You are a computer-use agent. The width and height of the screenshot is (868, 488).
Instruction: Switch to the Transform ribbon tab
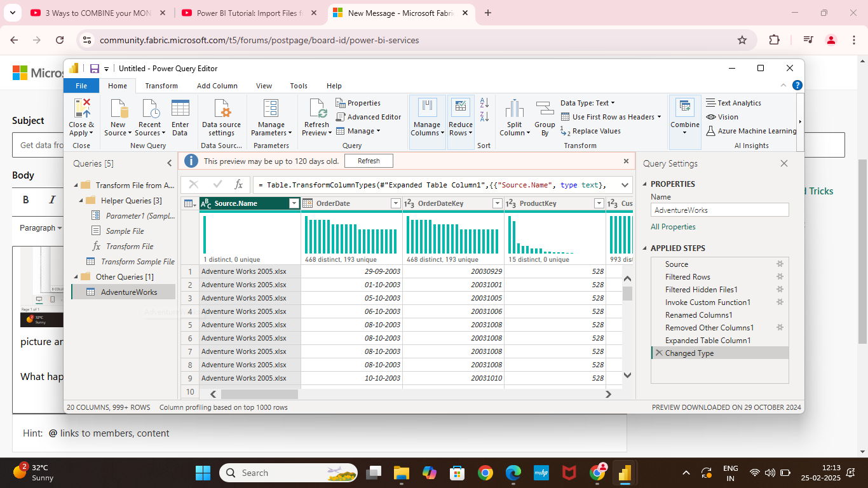(x=161, y=86)
